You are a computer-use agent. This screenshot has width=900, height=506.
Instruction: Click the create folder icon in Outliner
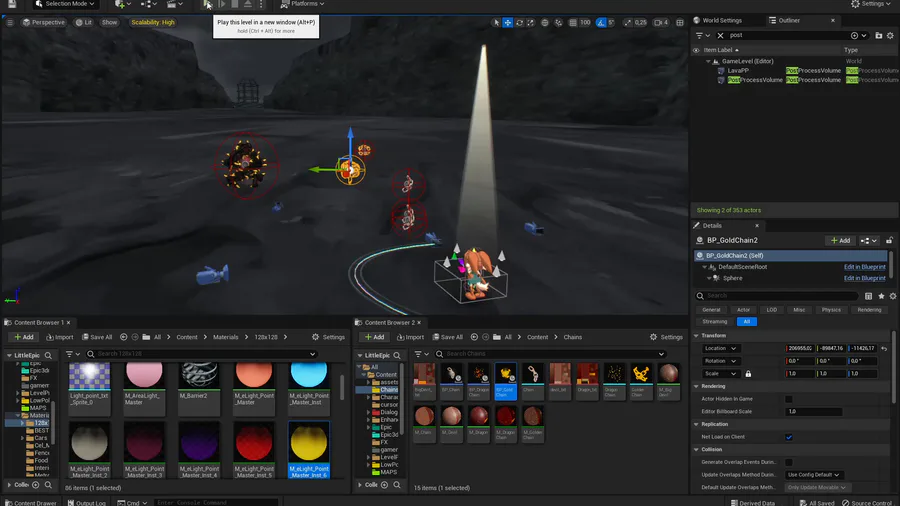tap(879, 36)
